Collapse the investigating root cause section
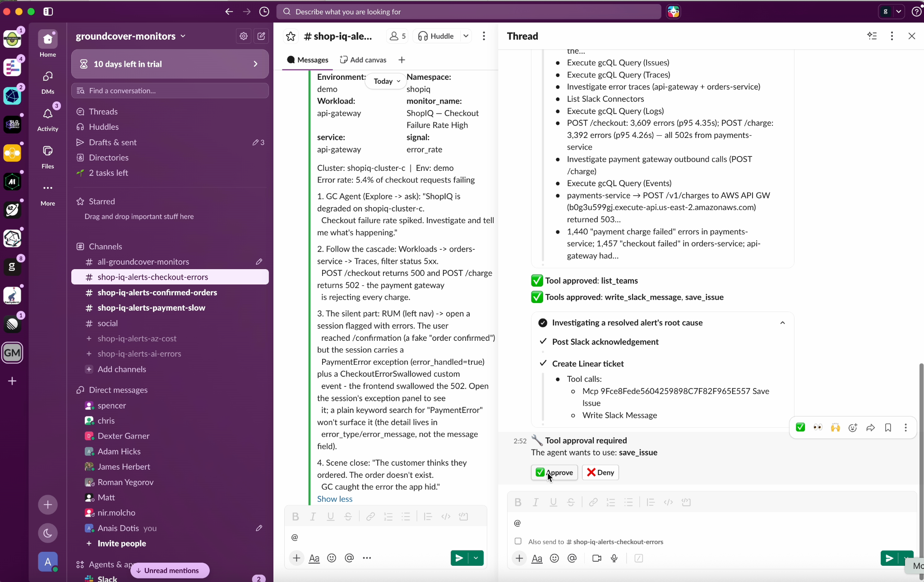This screenshot has height=582, width=924. tap(782, 323)
